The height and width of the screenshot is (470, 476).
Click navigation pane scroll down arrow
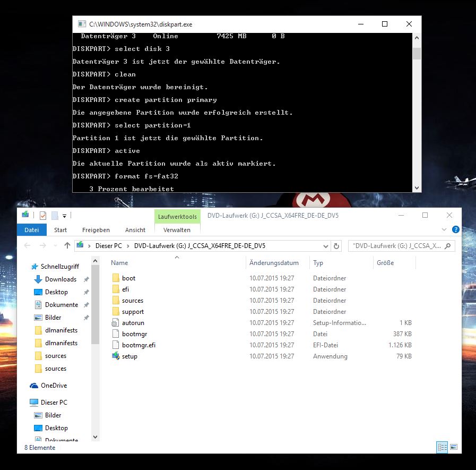[96, 437]
